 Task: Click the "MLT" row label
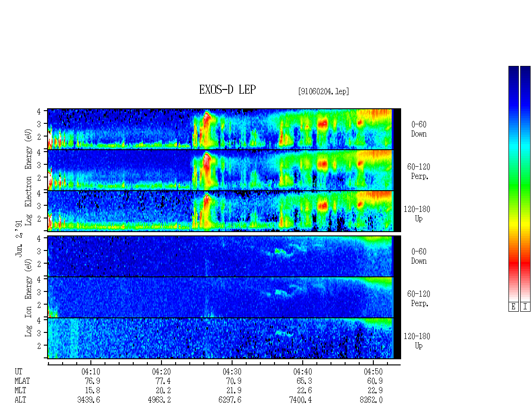[20, 391]
